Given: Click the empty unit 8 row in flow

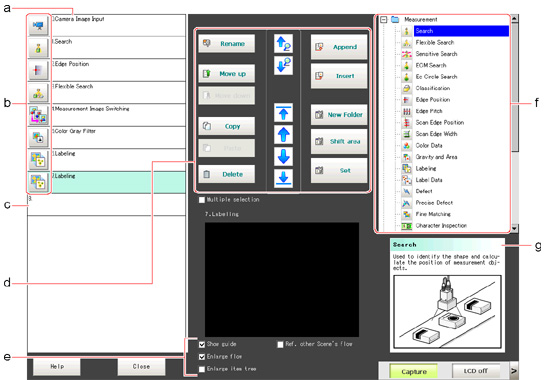Looking at the screenshot, I should pyautogui.click(x=107, y=205).
